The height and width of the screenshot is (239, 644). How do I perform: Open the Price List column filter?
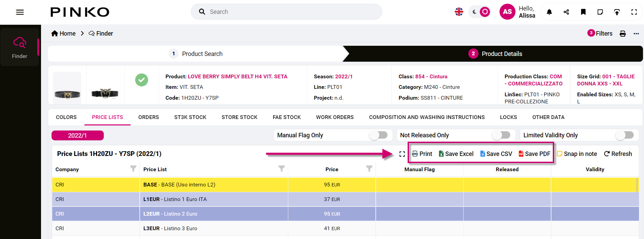point(281,168)
